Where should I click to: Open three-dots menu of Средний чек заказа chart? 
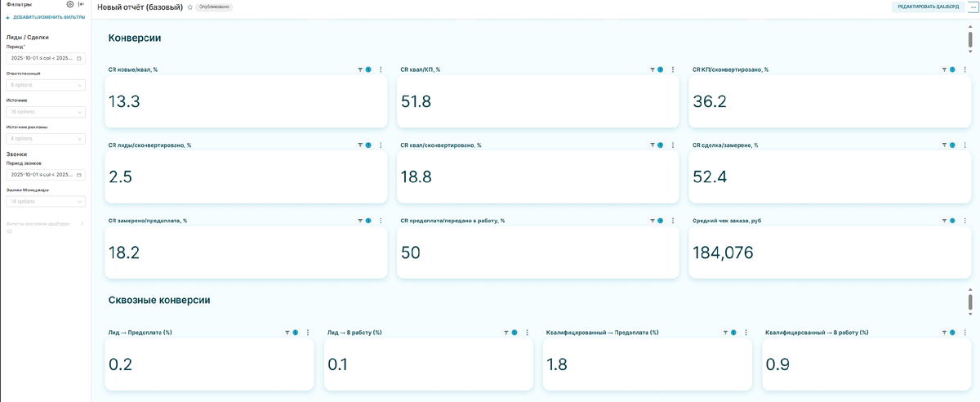(964, 221)
